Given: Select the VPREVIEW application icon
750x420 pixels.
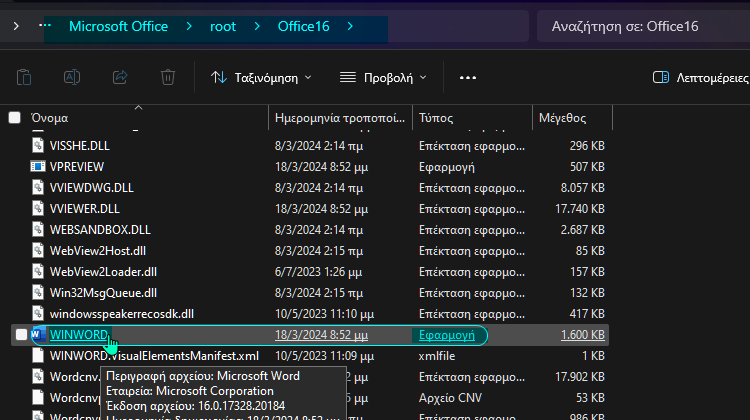Looking at the screenshot, I should click(38, 166).
